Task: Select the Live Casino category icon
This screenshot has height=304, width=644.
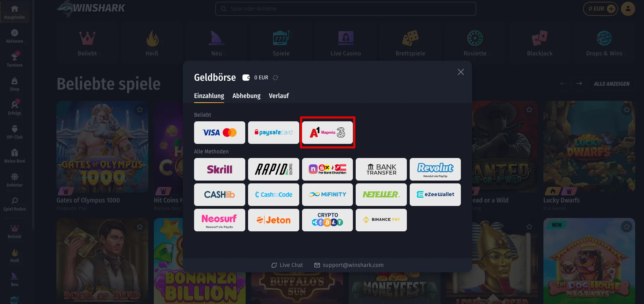Action: click(x=346, y=38)
